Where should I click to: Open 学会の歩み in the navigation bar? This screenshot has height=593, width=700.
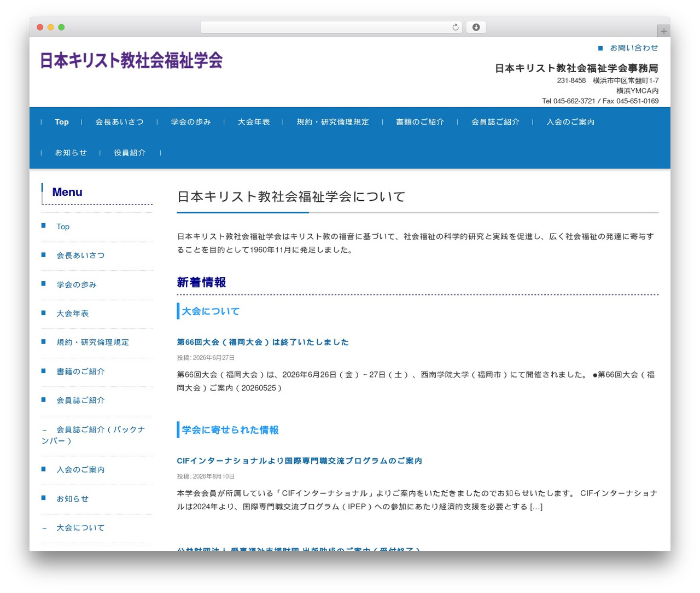(x=191, y=122)
